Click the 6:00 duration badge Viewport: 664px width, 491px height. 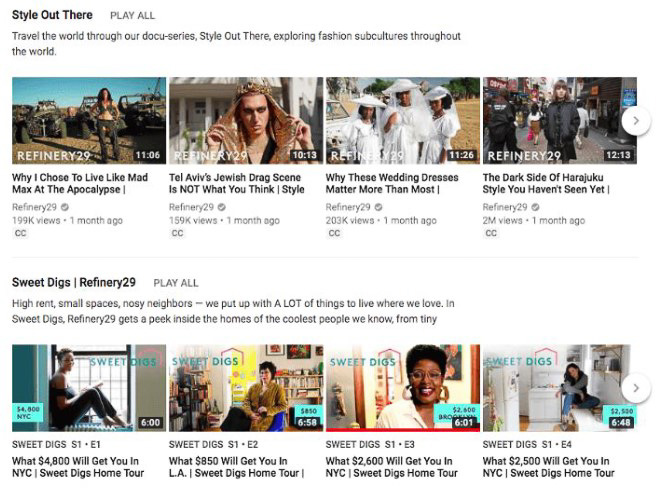coord(150,422)
